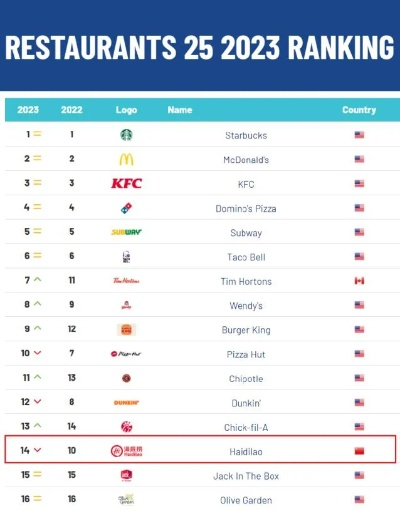Sort by the 2022 column header

pos(72,110)
